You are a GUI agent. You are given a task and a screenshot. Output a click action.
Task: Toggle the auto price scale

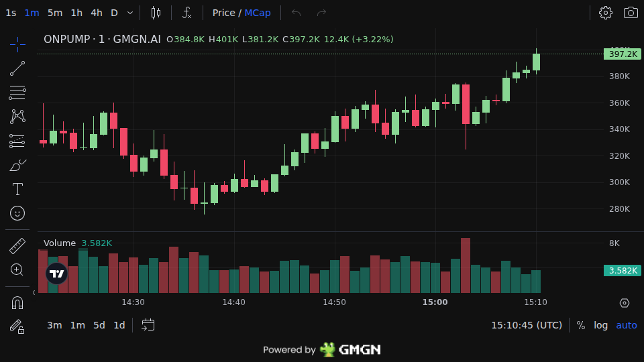tap(627, 325)
